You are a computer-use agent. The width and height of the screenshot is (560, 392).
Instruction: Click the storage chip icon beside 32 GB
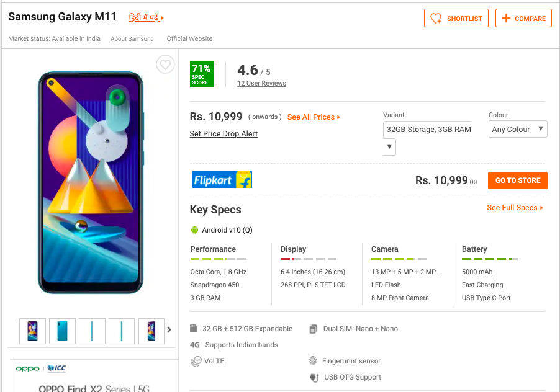click(194, 329)
